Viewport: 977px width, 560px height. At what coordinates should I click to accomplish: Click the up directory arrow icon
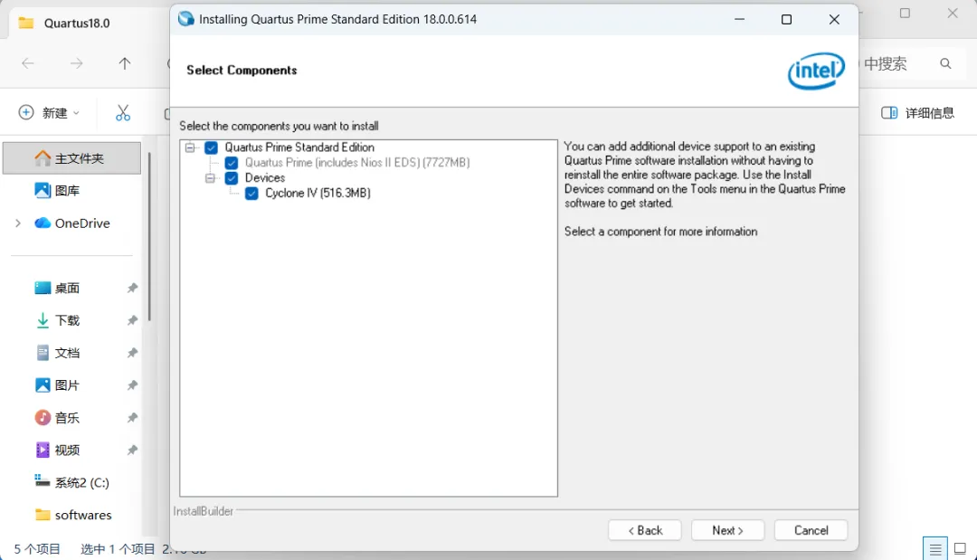click(125, 63)
